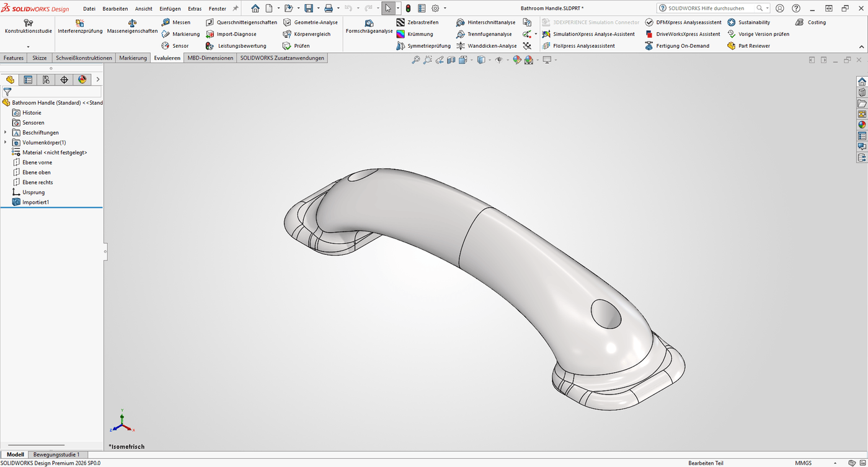868x467 pixels.
Task: Open the Extras menu
Action: [x=194, y=8]
